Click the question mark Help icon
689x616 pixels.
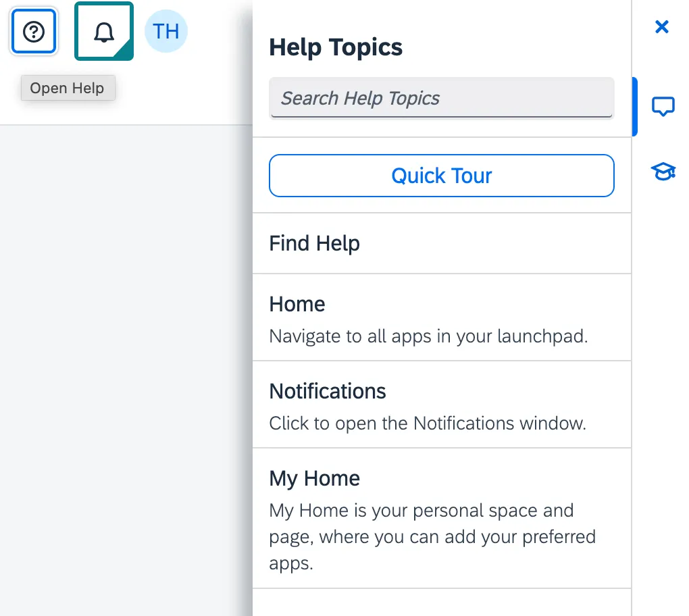(x=33, y=32)
